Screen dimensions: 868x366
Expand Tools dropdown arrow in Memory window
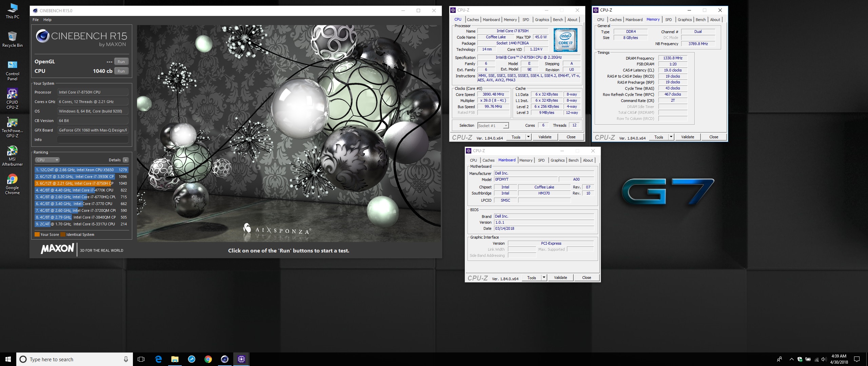point(671,137)
